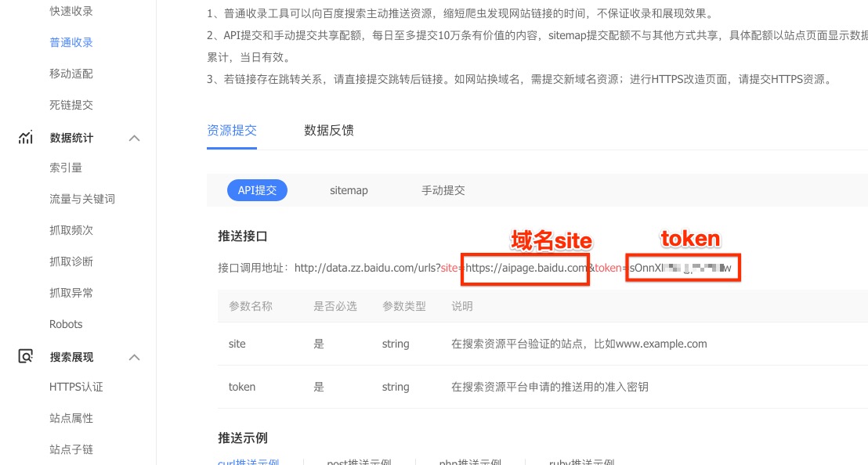Screen dimensions: 868x465
Task: Select the API提交 pill button
Action: click(257, 190)
